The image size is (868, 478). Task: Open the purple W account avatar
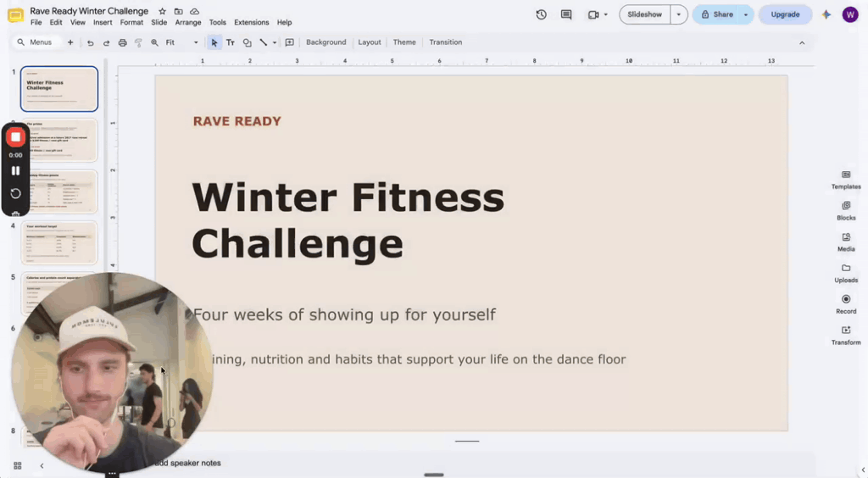click(x=850, y=14)
